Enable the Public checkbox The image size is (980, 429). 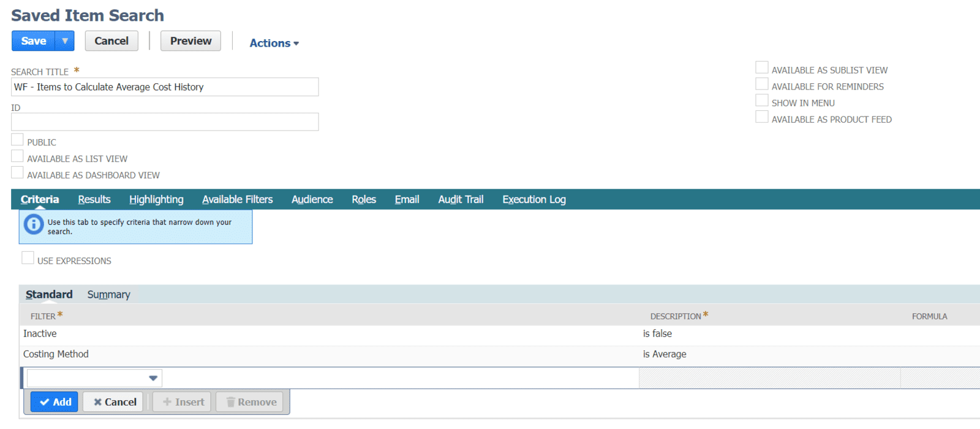17,140
